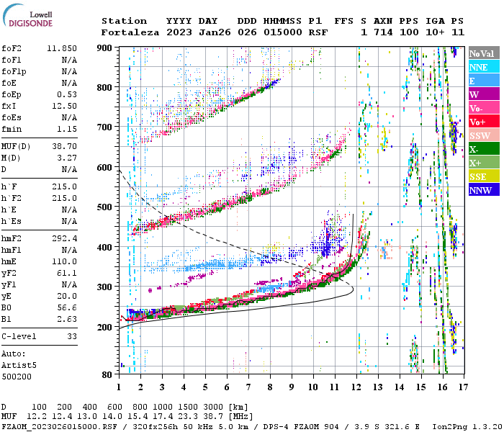Click the h`F2 value 215.0

click(64, 198)
